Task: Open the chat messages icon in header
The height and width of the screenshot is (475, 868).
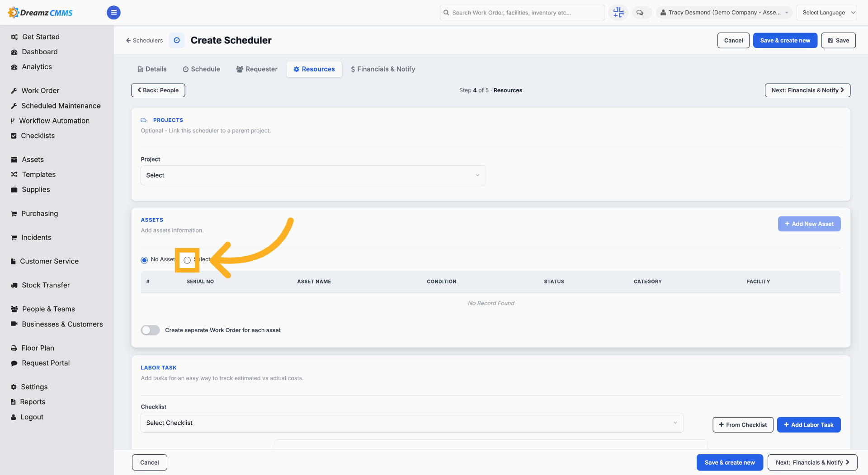Action: (640, 13)
